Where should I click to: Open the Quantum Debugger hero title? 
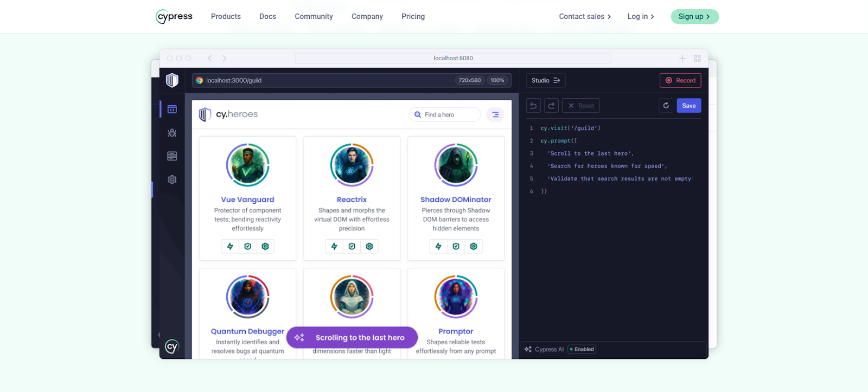pyautogui.click(x=247, y=331)
